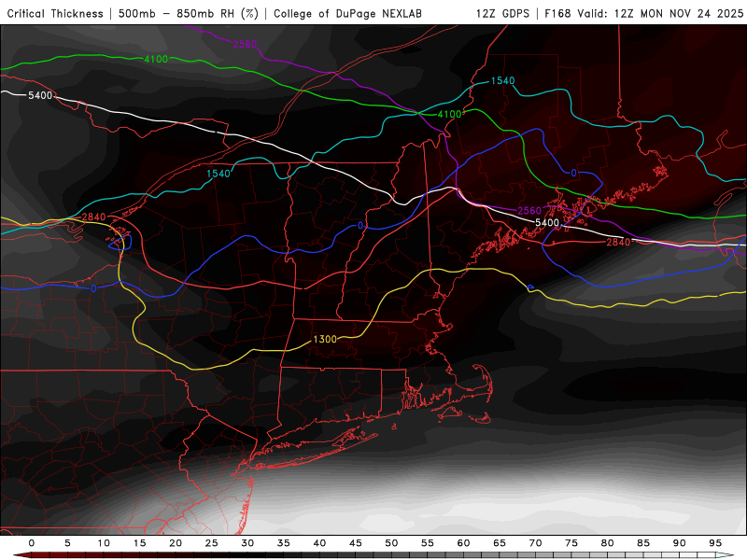Click the 65 tick on the RH color scale
Viewport: 747px width, 560px height.
point(500,543)
